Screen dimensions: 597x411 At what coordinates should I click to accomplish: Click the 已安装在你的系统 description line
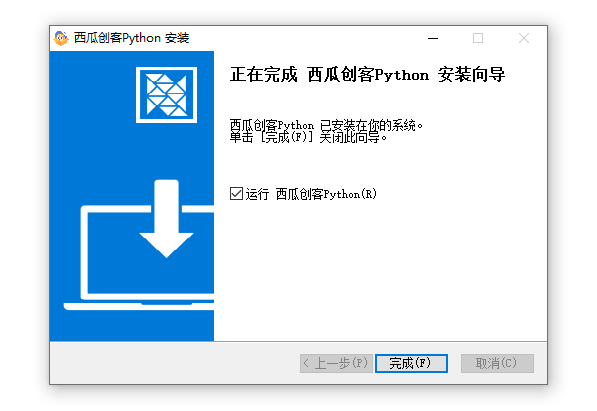[x=326, y=125]
